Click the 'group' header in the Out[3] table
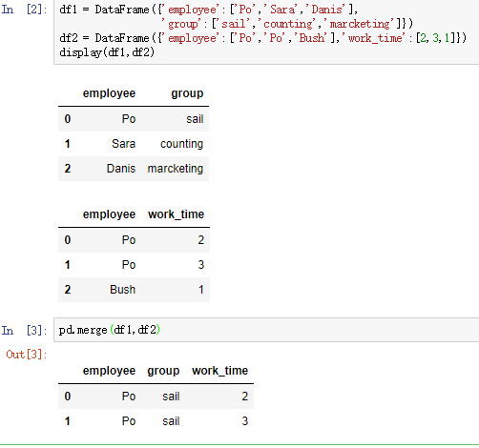Viewport: 479px width, 448px height. pos(163,371)
